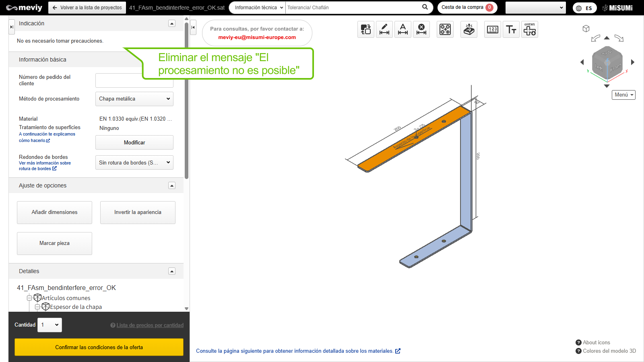Select the delete dimension tool icon
Screen dimensions: 644x362
point(421,29)
